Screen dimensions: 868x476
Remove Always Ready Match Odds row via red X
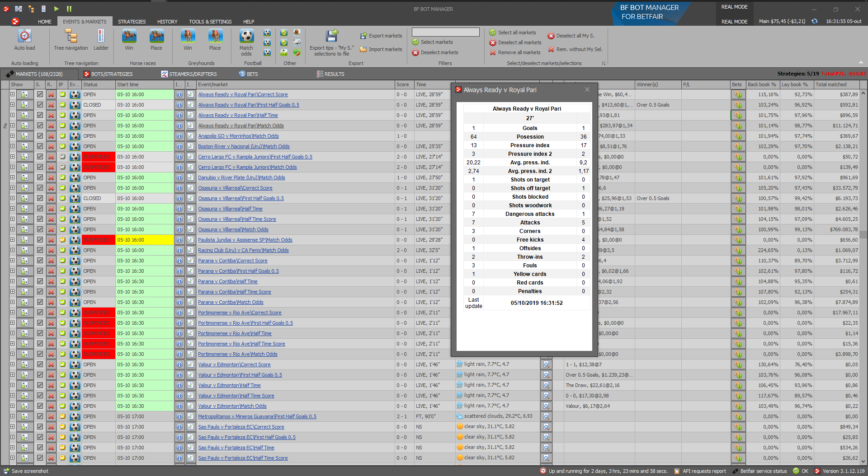(x=51, y=126)
